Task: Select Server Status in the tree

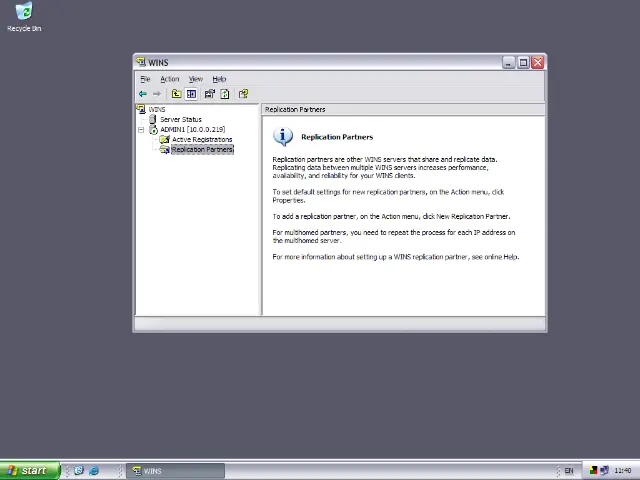Action: point(180,120)
